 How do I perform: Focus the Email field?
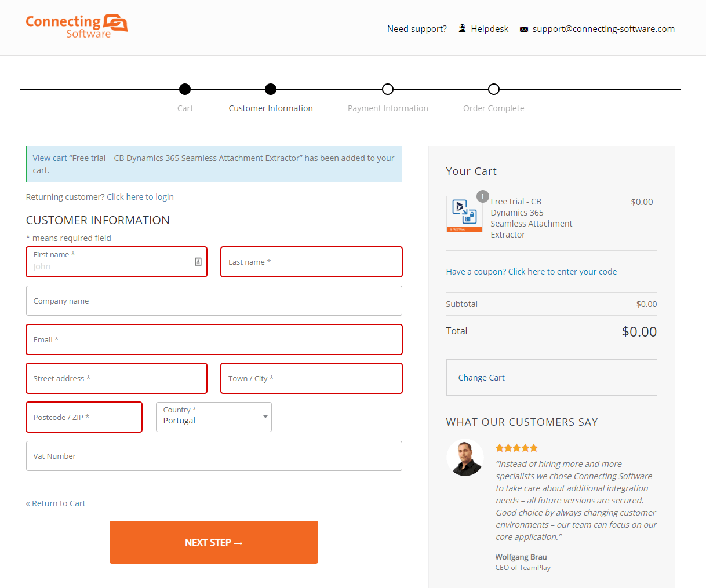tap(214, 339)
